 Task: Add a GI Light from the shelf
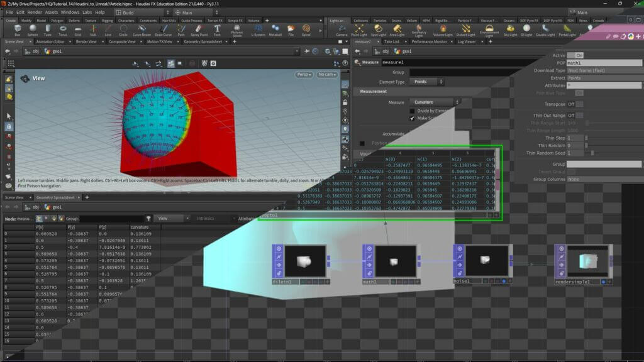point(526,30)
